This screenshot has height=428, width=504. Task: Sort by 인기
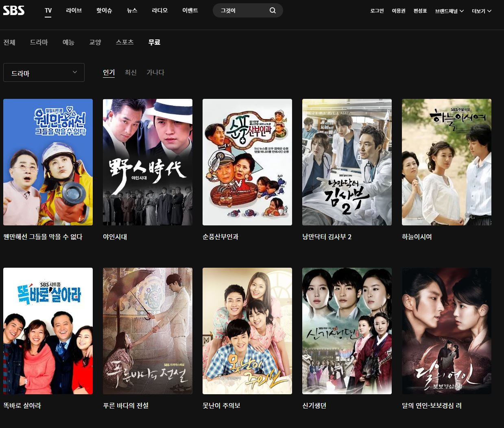(109, 72)
